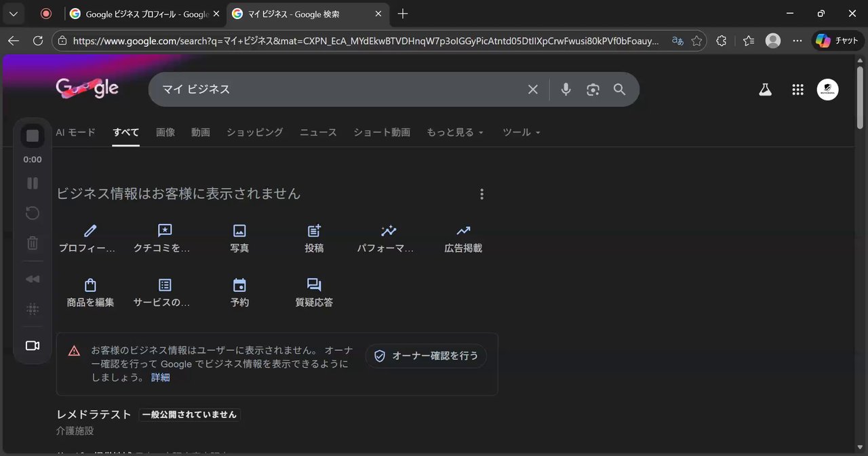The image size is (868, 456).
Task: Open a new browser tab
Action: (403, 14)
